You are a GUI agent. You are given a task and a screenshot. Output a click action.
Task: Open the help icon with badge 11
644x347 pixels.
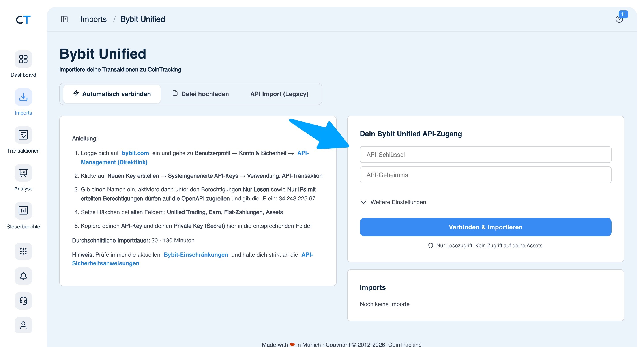point(619,19)
